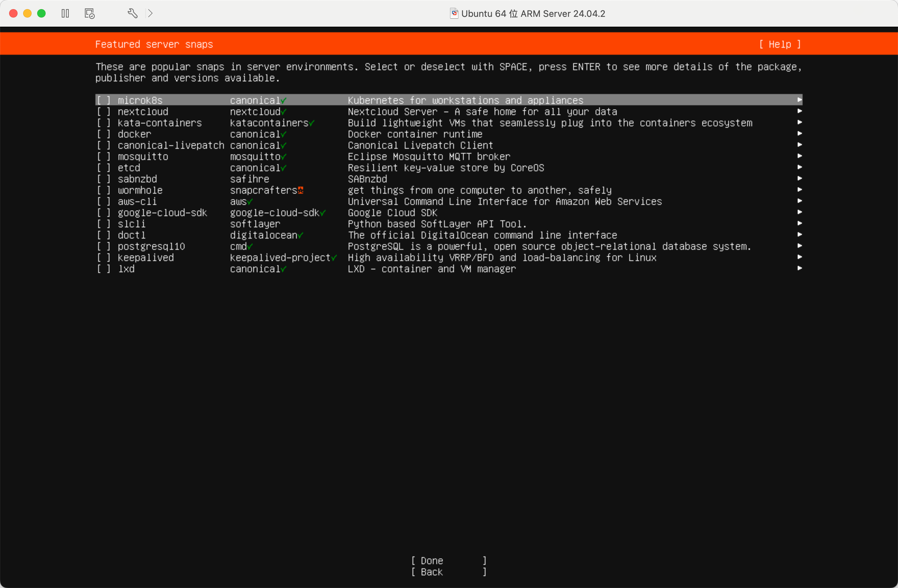Select the postgresql10 checkbox
The image size is (898, 588).
click(104, 246)
